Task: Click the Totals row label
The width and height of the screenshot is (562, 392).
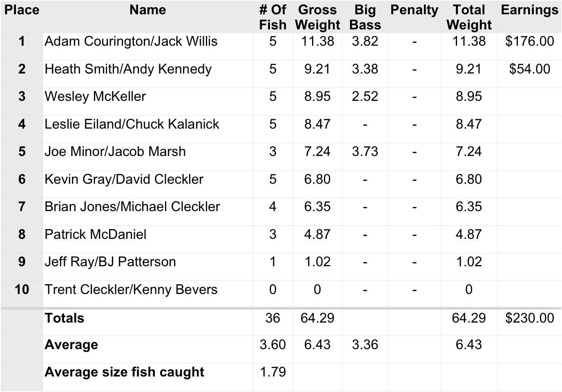Action: [65, 318]
